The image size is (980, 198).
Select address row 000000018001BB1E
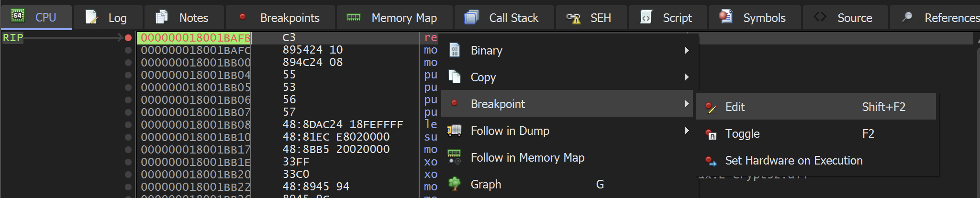tap(196, 162)
